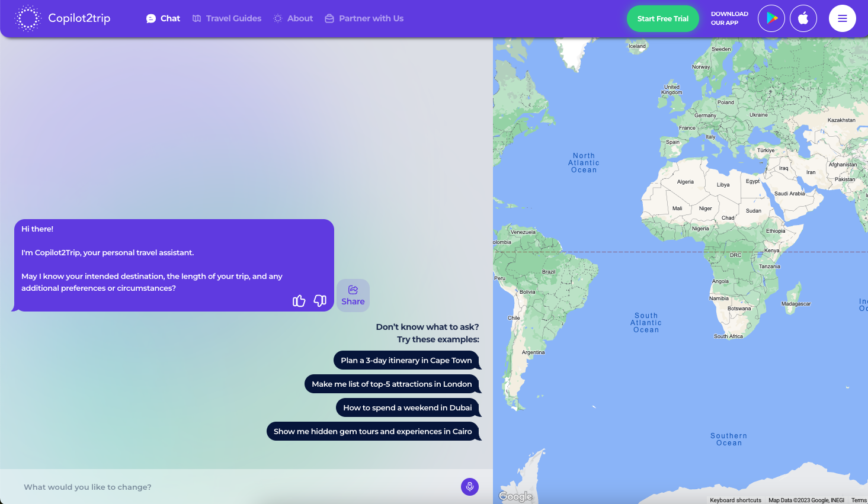Viewport: 868px width, 504px height.
Task: Click the Iceland map label
Action: coord(637,46)
